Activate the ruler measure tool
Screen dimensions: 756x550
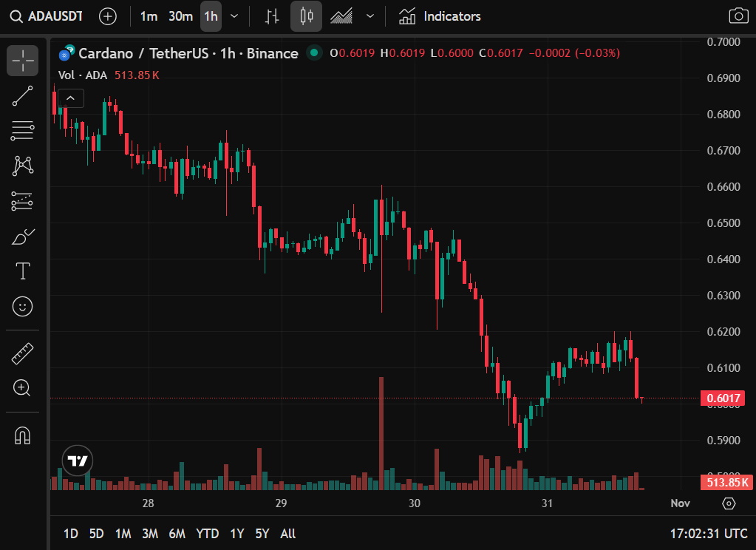tap(23, 353)
